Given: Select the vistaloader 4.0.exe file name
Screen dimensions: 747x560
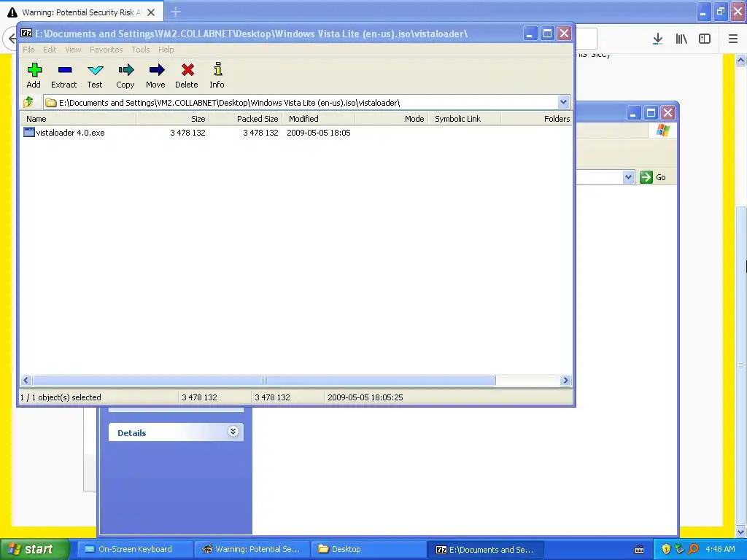Looking at the screenshot, I should (71, 133).
